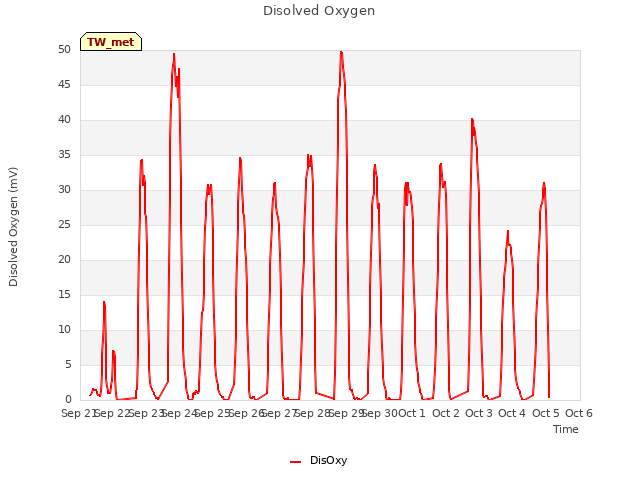Click the Sep 29 peak near 50 mV
The height and width of the screenshot is (480, 640).
click(x=341, y=52)
